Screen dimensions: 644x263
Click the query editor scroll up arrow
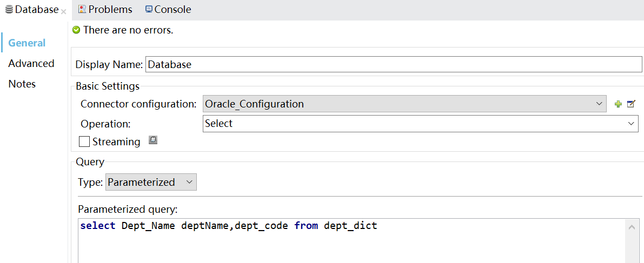coord(632,227)
